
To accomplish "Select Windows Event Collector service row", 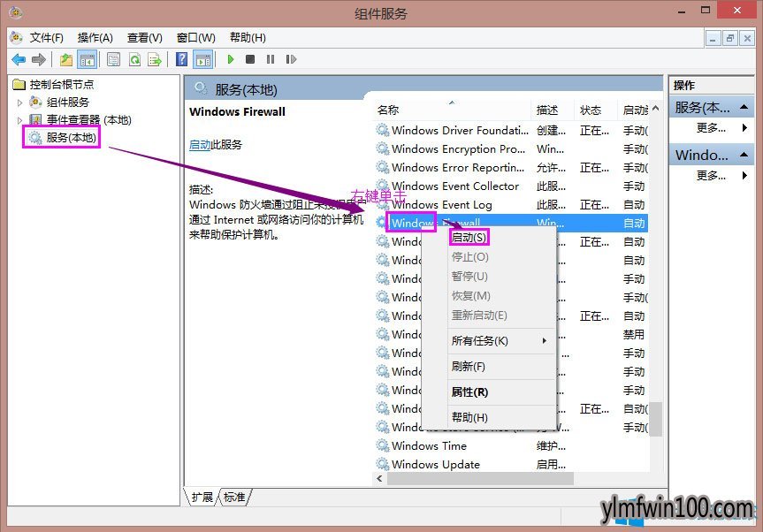I will click(x=511, y=186).
